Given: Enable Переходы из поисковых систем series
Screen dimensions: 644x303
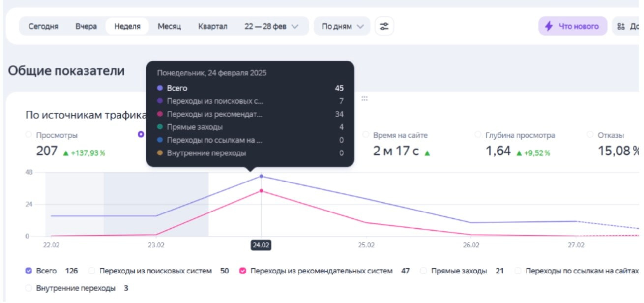Looking at the screenshot, I should (91, 271).
